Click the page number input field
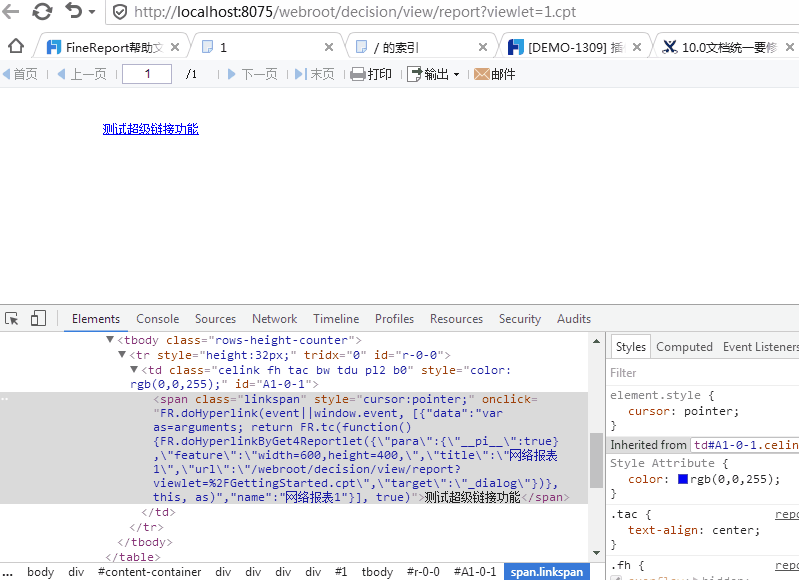799x580 pixels. point(146,74)
